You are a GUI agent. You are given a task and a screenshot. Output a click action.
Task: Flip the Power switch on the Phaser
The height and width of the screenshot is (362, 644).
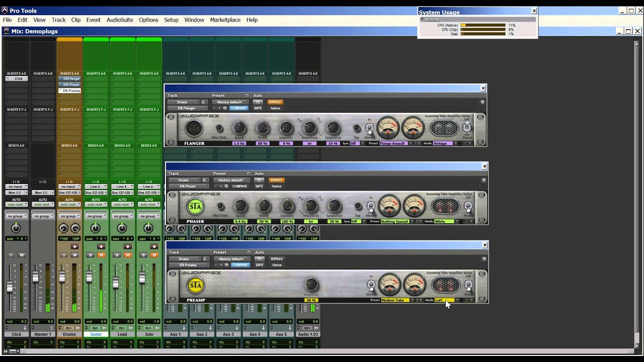(468, 207)
